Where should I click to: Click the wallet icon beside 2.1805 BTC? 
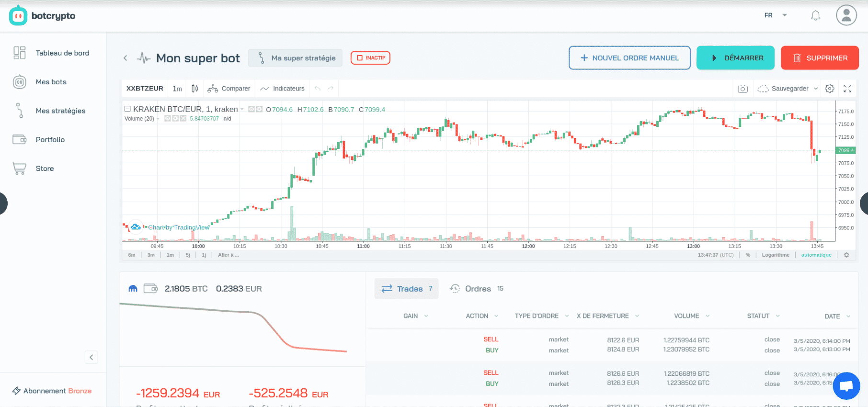(x=151, y=288)
